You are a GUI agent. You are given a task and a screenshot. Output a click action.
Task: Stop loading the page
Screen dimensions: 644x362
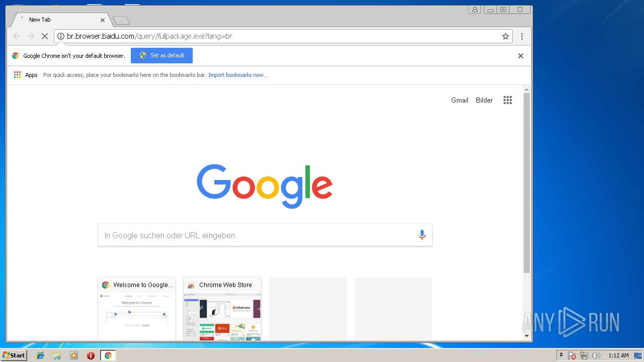tap(44, 36)
